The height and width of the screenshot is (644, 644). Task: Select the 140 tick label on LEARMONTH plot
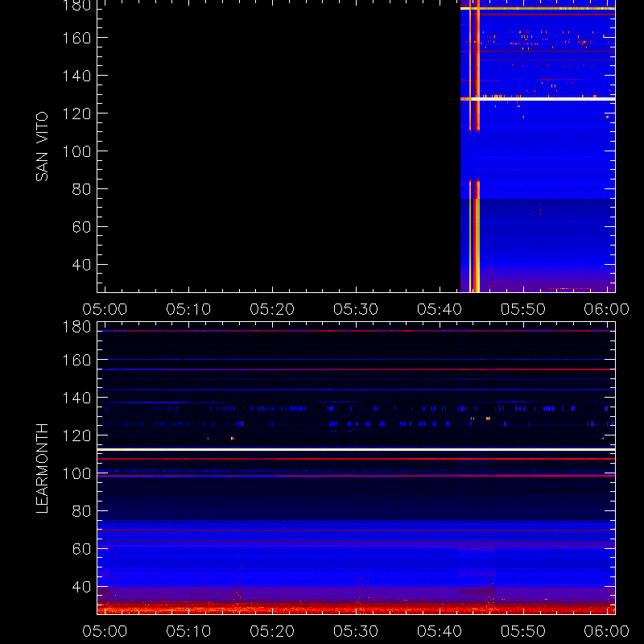76,398
